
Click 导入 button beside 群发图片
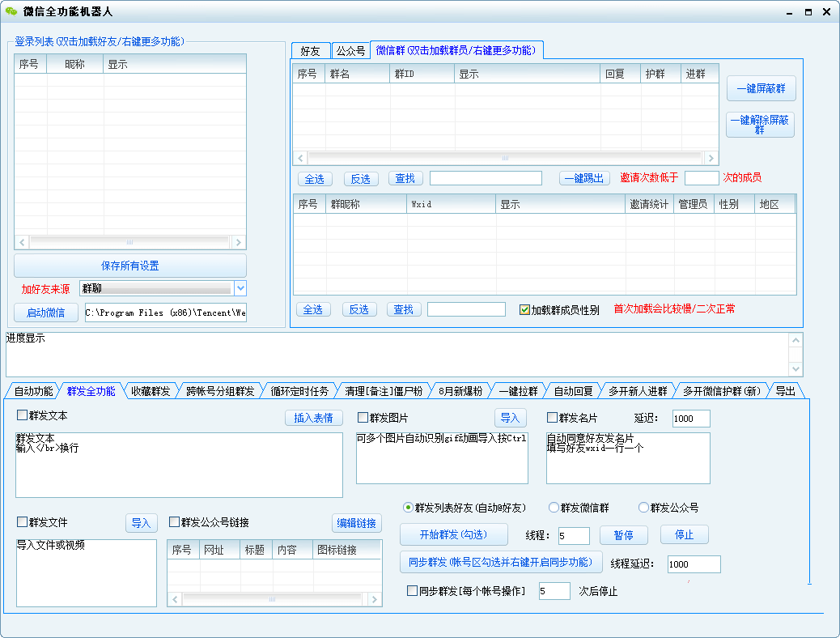click(510, 418)
